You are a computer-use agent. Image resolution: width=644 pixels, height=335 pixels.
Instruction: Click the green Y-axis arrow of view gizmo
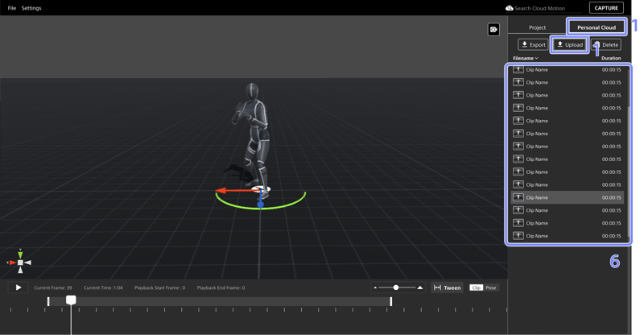[x=20, y=254]
